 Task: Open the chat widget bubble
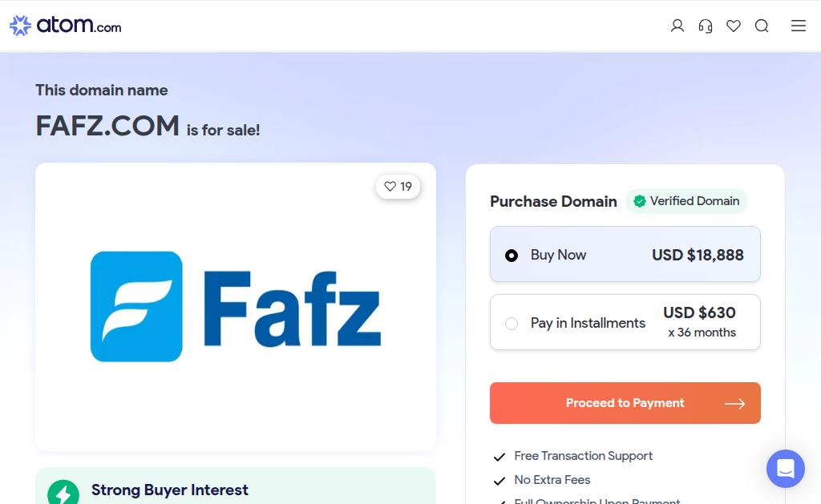click(x=785, y=469)
